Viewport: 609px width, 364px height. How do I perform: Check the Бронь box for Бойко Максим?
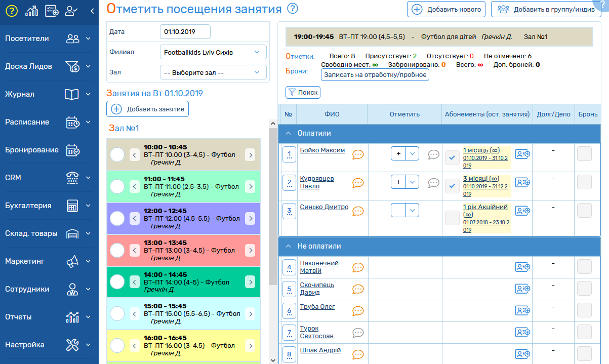coord(584,154)
